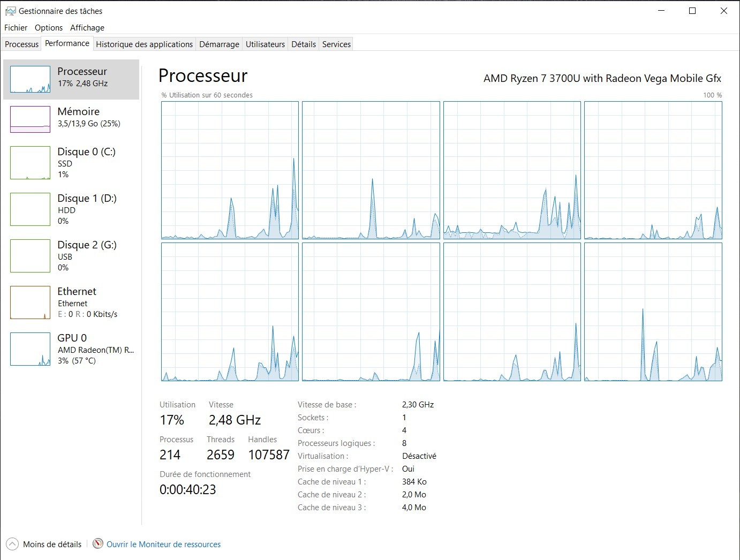Click the Mémoire mini graph thumbnail

pos(30,119)
